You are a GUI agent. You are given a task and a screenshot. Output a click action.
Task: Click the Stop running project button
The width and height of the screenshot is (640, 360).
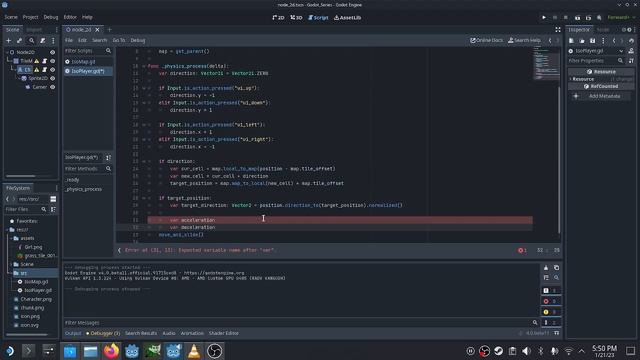pos(566,18)
